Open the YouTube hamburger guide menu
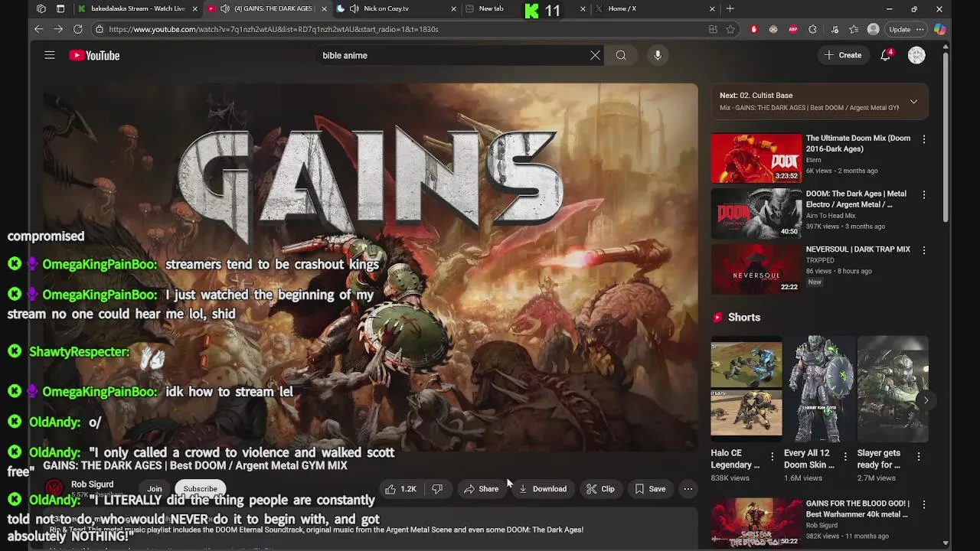 (x=50, y=55)
